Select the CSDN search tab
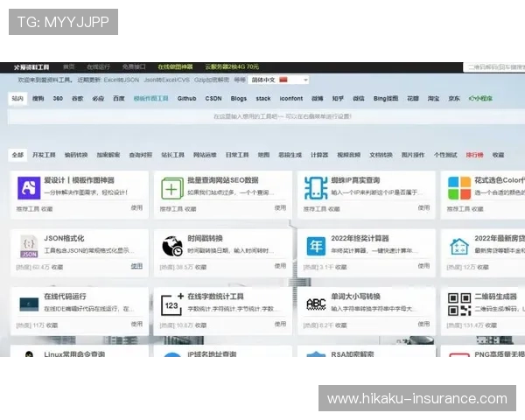Screen dimensions: 525x420 (x=213, y=99)
